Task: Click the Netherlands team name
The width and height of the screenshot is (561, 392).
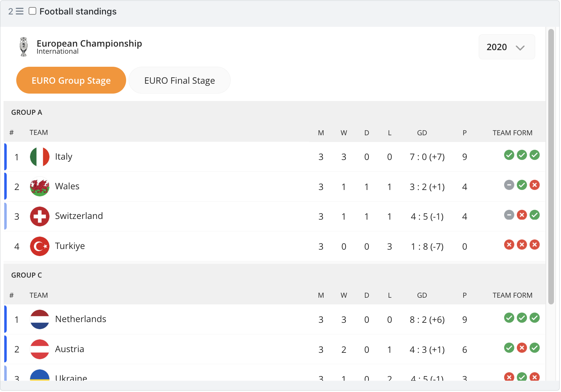Action: [81, 319]
